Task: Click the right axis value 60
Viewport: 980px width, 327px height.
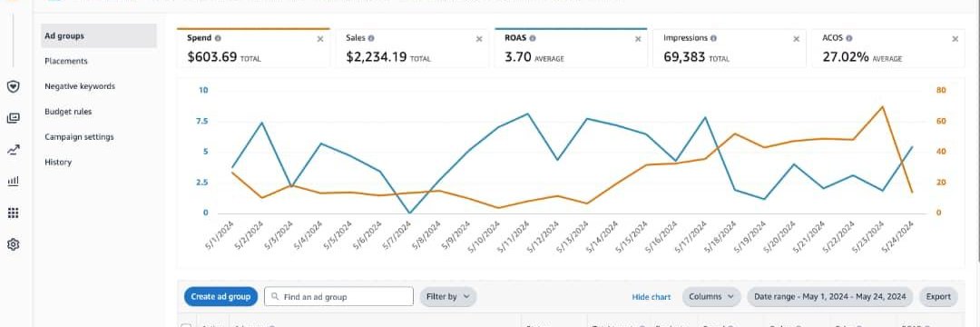Action: pos(941,121)
